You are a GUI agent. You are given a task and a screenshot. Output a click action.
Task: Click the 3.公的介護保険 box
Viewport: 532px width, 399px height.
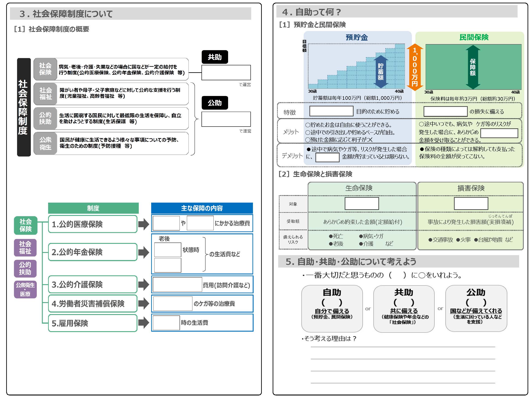pyautogui.click(x=93, y=285)
